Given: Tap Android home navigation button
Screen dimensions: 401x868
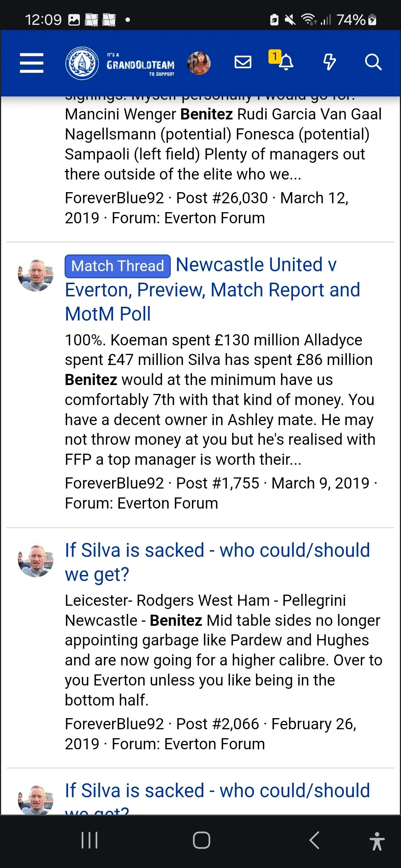Looking at the screenshot, I should pyautogui.click(x=201, y=840).
